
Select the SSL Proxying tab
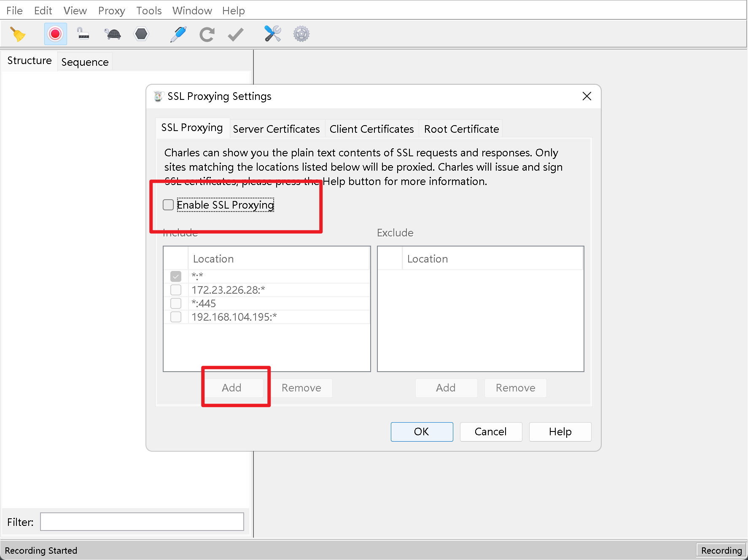pos(192,128)
